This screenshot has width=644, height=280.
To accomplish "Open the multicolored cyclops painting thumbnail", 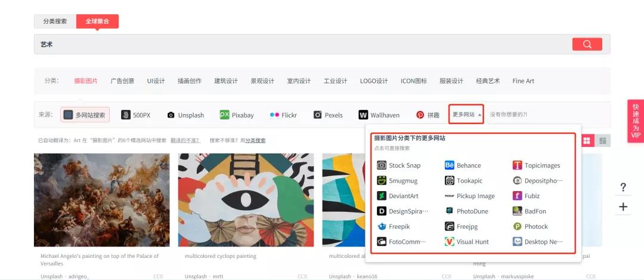I will tap(246, 200).
